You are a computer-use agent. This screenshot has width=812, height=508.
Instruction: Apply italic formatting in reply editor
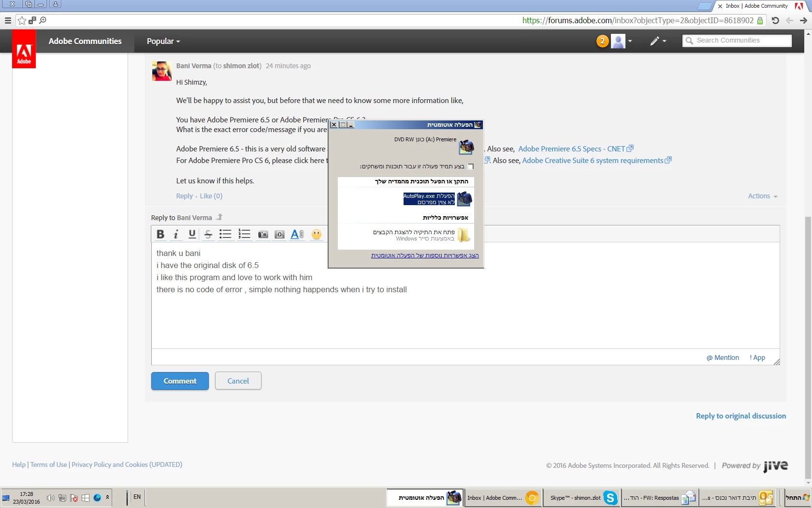(x=176, y=234)
